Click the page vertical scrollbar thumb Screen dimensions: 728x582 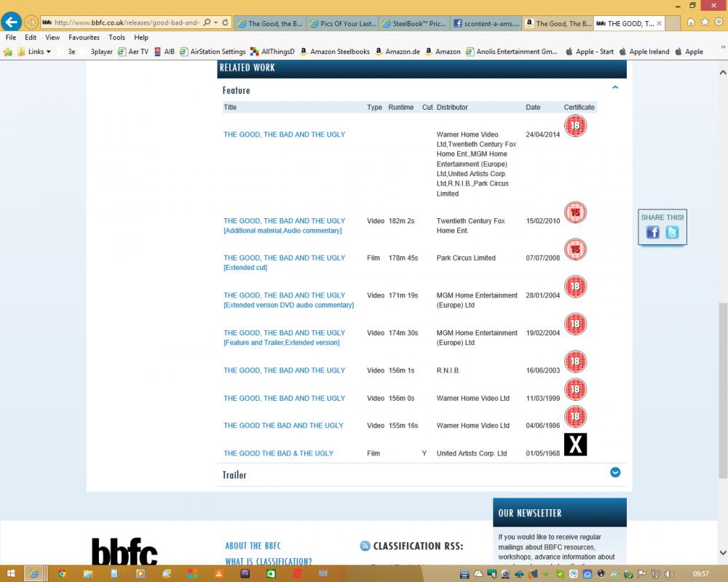[x=723, y=391]
